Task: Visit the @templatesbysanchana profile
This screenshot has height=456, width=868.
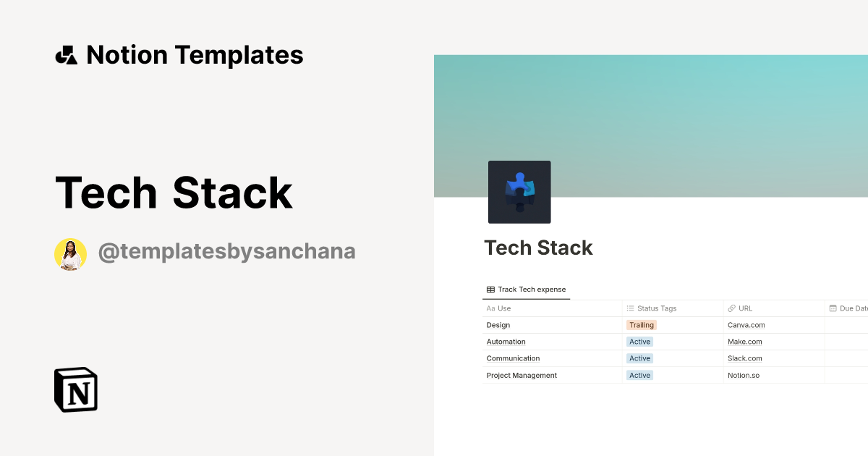Action: click(226, 251)
